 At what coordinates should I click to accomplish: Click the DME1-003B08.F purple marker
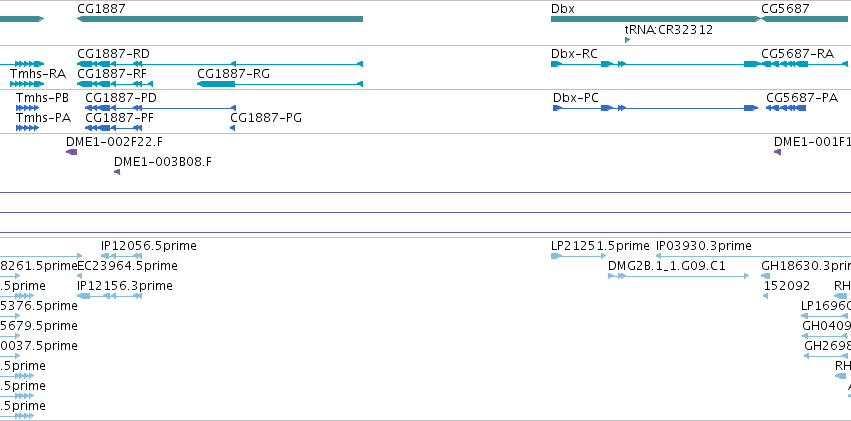tap(117, 172)
